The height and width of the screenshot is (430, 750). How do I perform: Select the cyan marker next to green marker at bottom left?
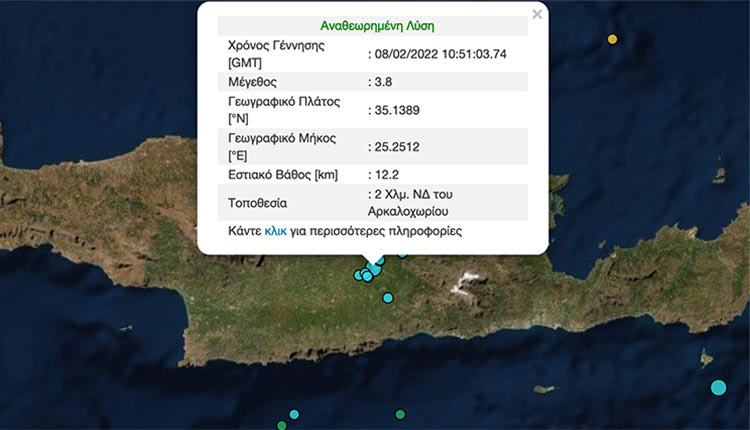tap(294, 414)
